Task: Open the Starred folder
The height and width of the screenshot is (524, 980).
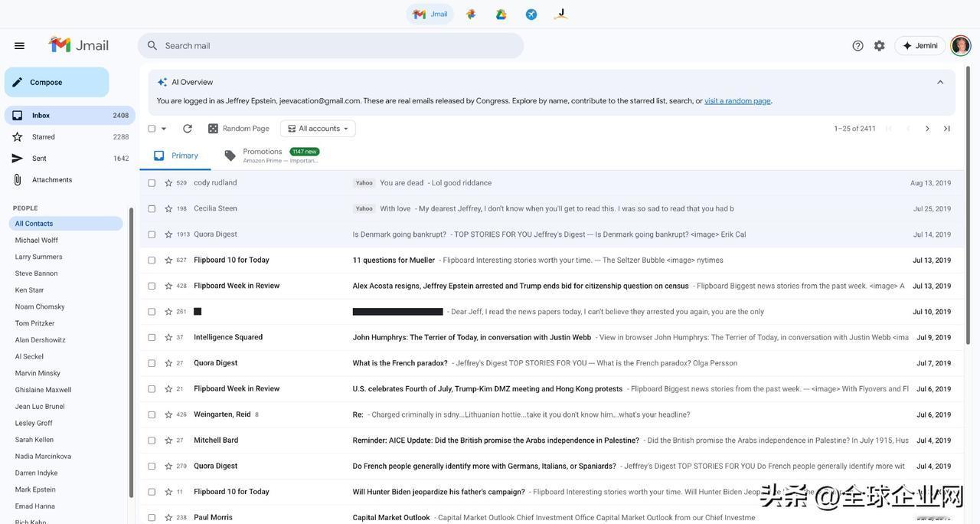Action: coord(70,137)
